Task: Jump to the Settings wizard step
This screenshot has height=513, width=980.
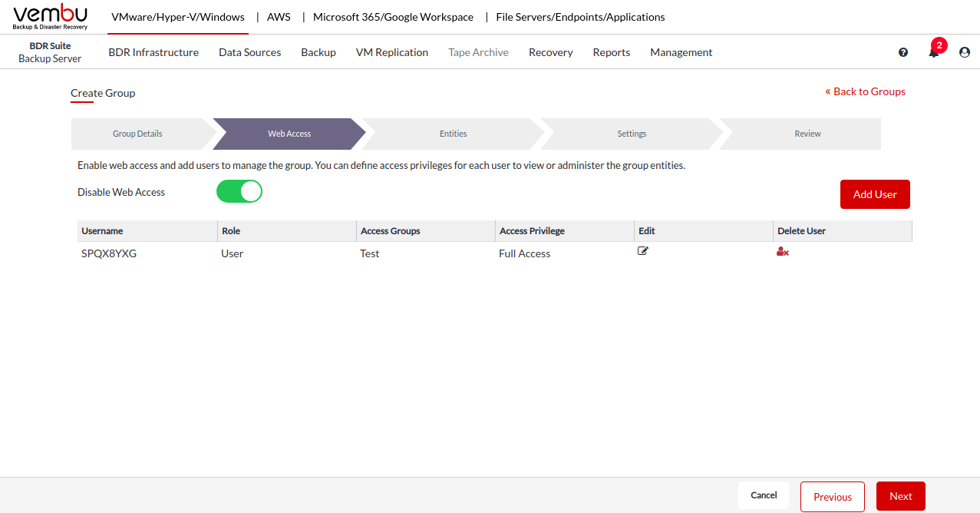Action: point(632,134)
